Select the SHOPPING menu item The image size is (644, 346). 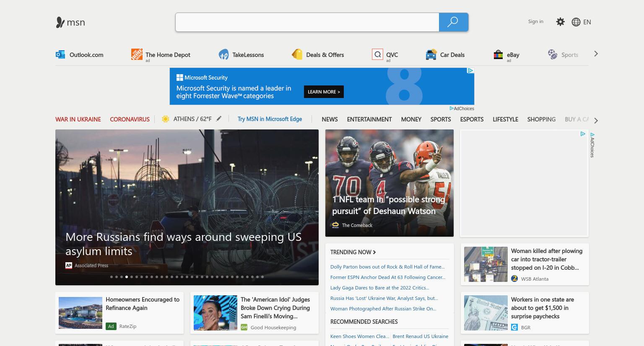tap(541, 119)
